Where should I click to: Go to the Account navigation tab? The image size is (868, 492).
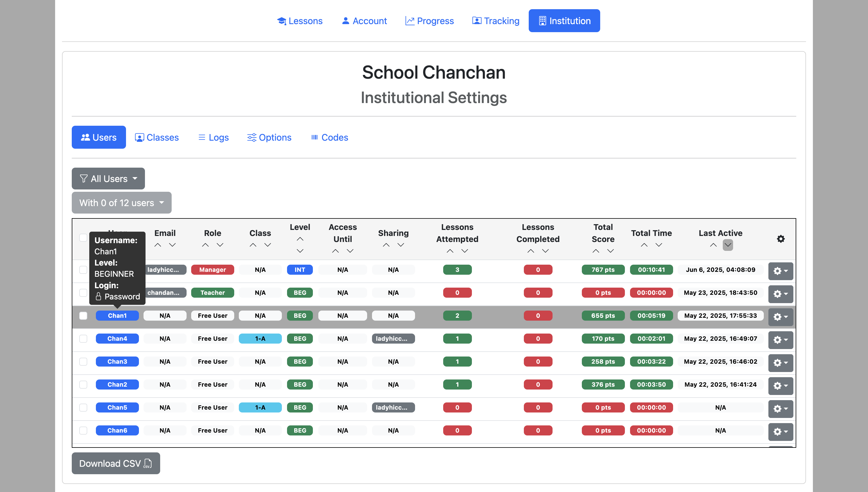364,21
